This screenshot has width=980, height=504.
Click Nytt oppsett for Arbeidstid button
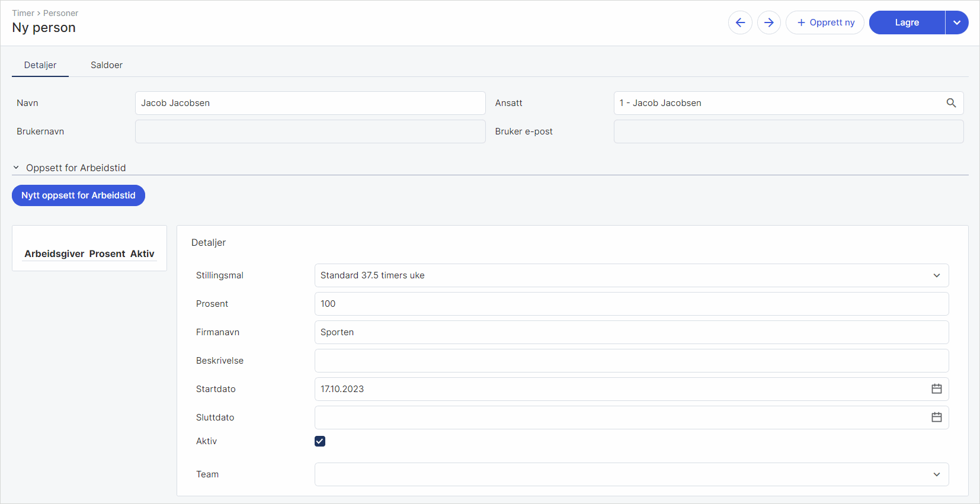78,195
